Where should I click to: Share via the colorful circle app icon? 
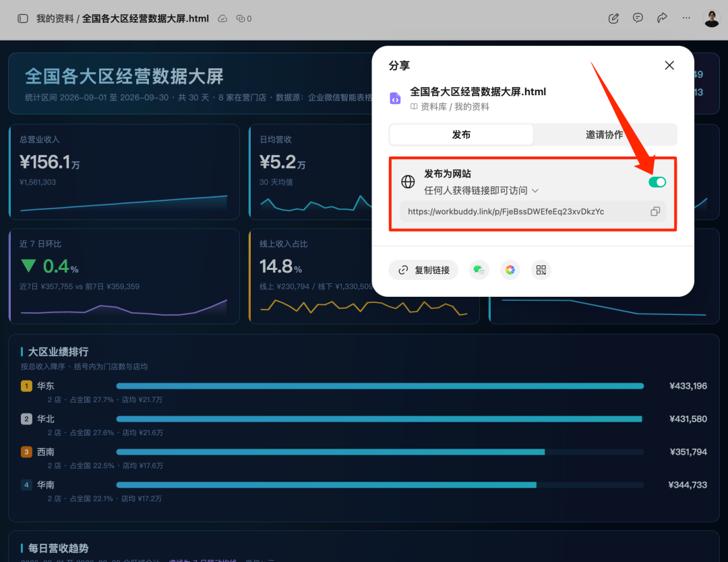pos(510,270)
